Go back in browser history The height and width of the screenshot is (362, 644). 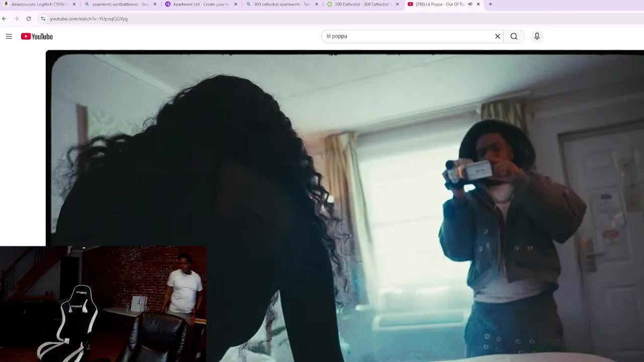click(5, 19)
